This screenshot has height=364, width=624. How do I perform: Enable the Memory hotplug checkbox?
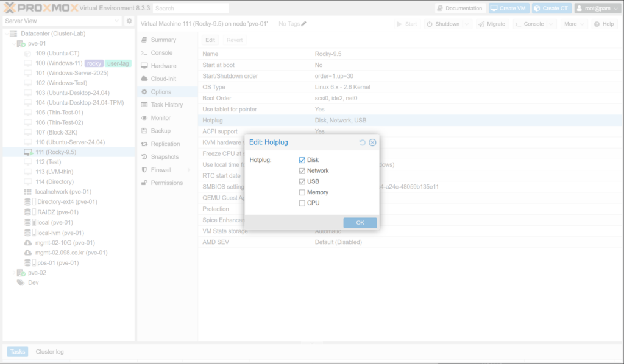(x=302, y=192)
